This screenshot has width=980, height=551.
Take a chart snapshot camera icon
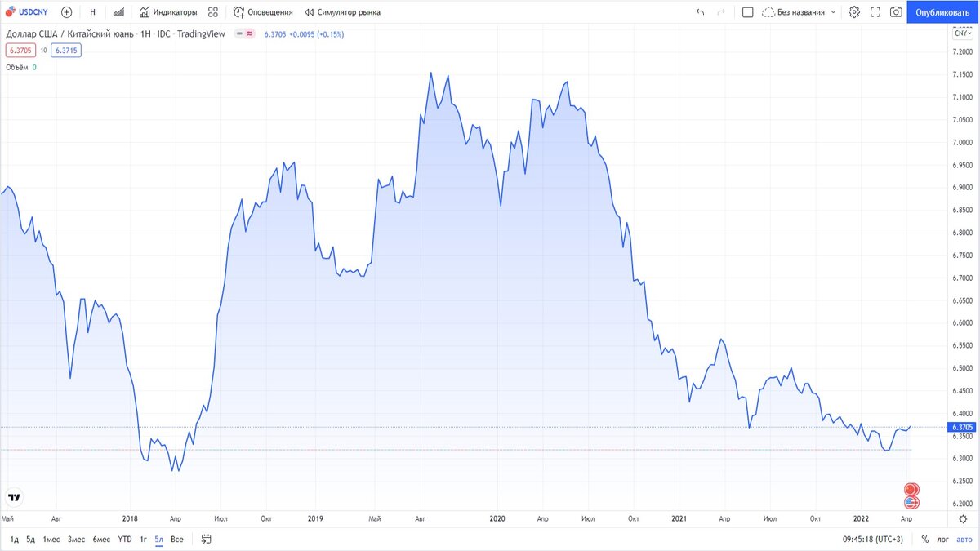896,12
